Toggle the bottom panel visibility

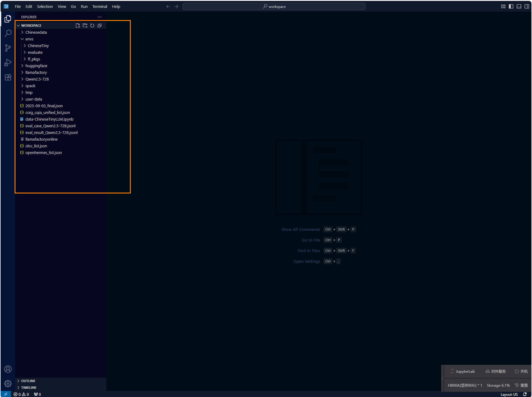519,6
